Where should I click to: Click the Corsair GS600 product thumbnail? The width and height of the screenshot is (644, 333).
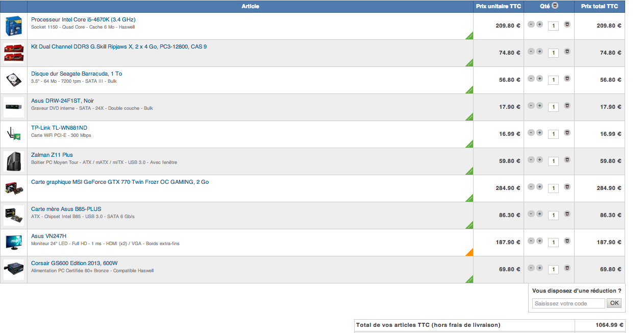[x=14, y=270]
